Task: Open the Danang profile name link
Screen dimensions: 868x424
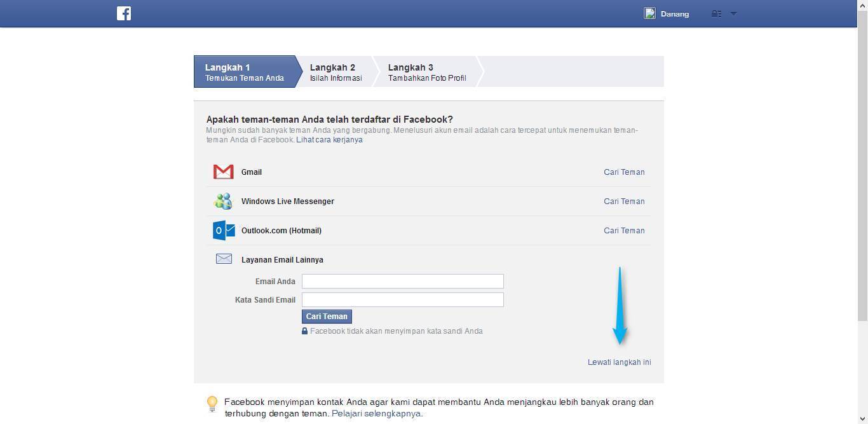Action: 675,14
